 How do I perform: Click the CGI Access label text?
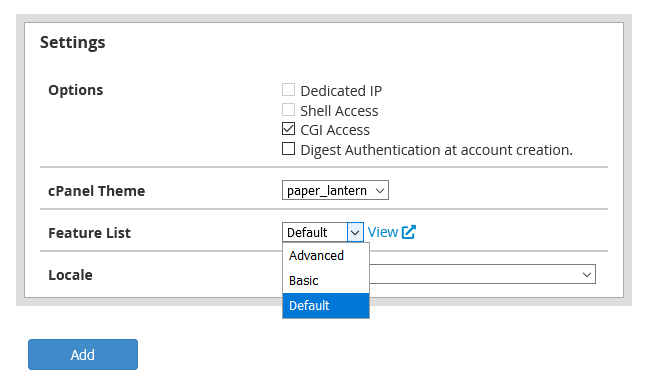click(335, 130)
